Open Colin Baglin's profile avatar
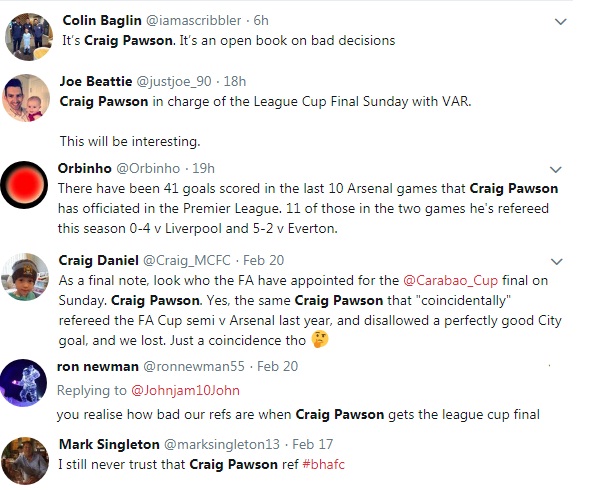 (x=29, y=37)
